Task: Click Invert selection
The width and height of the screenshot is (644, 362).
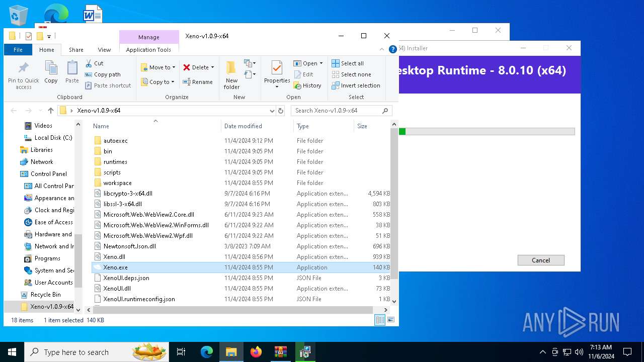Action: [356, 85]
